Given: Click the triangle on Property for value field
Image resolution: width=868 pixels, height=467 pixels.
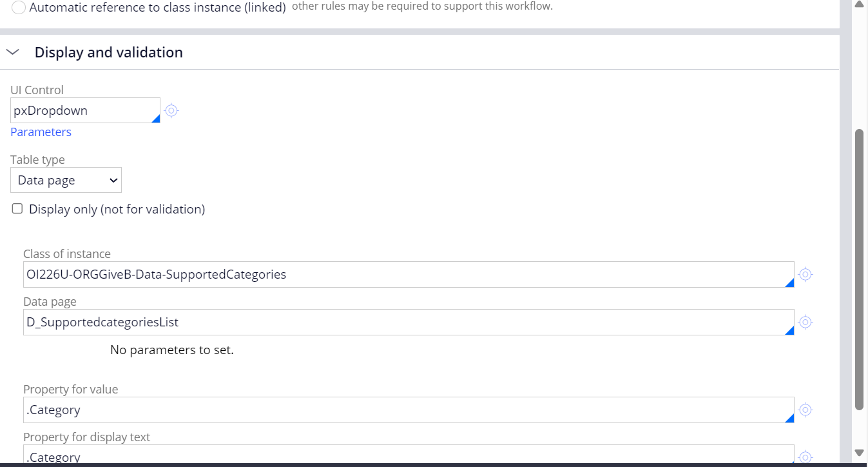Looking at the screenshot, I should click(789, 418).
